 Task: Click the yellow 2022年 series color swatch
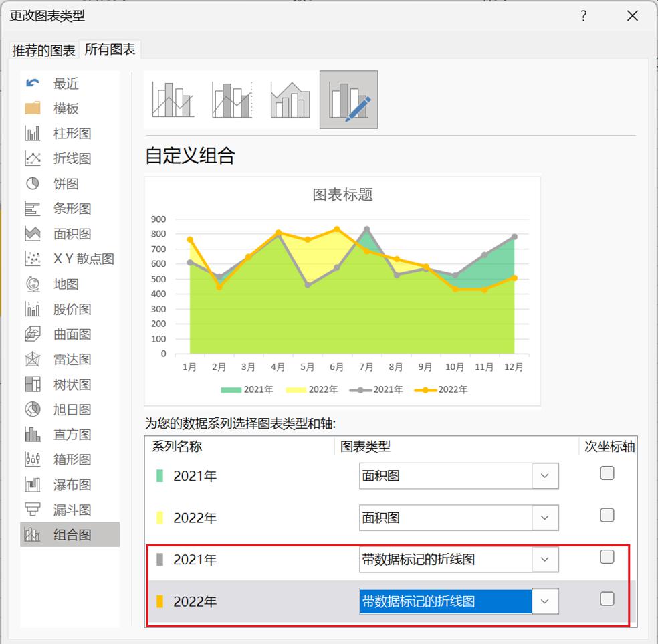[159, 518]
